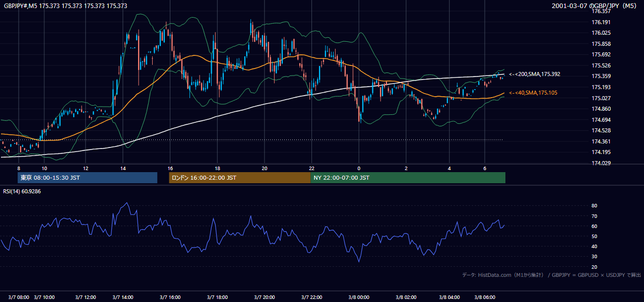Click price axis value 174.528
The height and width of the screenshot is (302, 644).
click(601, 131)
